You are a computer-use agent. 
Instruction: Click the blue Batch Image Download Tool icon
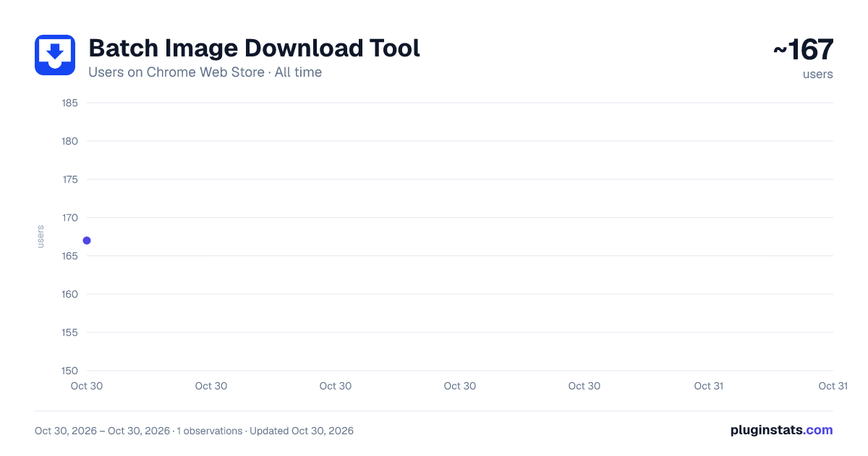[x=55, y=55]
